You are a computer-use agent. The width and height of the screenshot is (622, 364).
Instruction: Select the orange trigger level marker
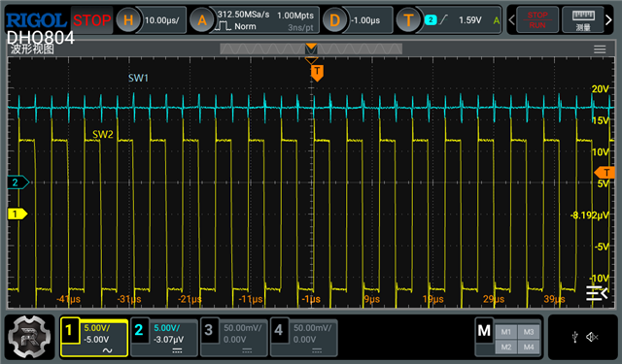[605, 173]
